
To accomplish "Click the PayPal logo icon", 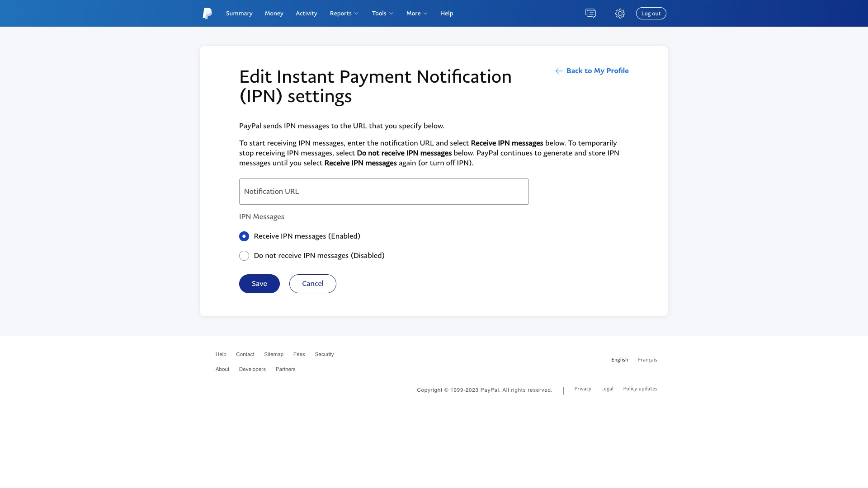I will coord(208,14).
